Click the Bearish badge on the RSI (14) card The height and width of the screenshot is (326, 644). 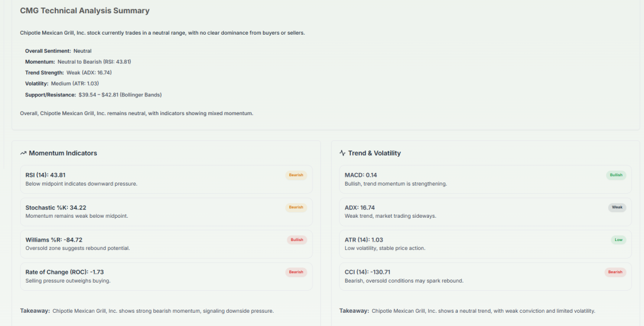point(296,175)
